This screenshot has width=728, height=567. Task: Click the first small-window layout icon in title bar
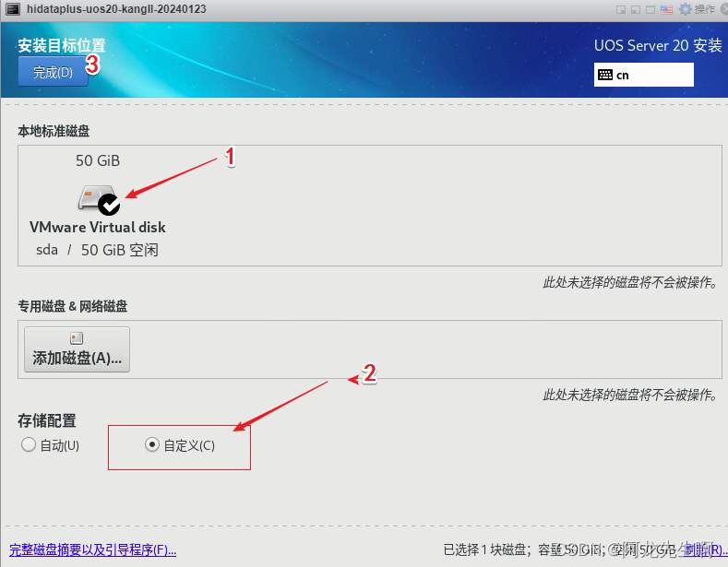click(621, 10)
